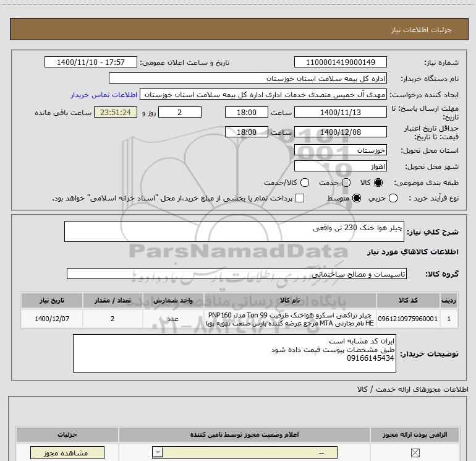The height and width of the screenshot is (461, 476).
Task: Click the unit cell عدد
Action: click(173, 319)
